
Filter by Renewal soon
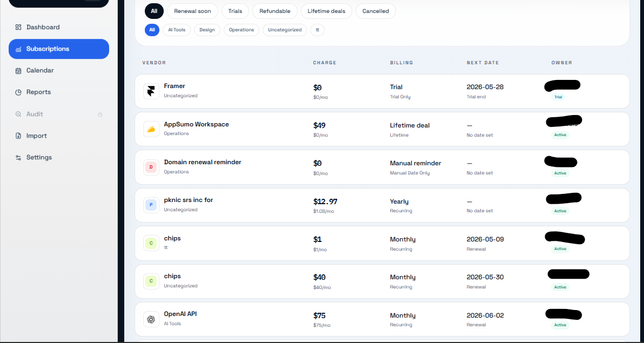[x=193, y=11]
